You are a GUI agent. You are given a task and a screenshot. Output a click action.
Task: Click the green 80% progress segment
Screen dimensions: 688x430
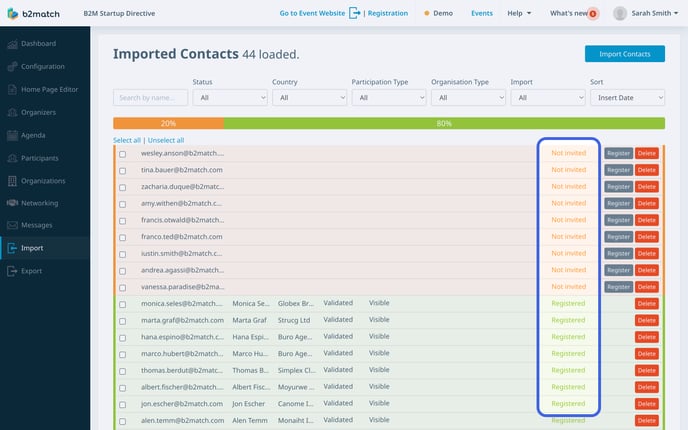pyautogui.click(x=444, y=123)
